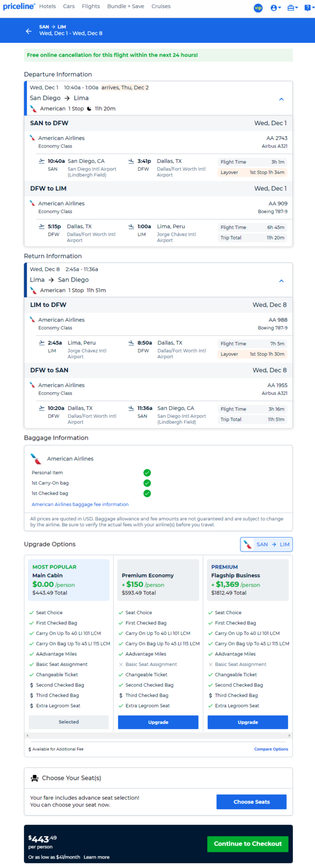Open the help question mark menu
315x868 pixels.
pos(308,8)
